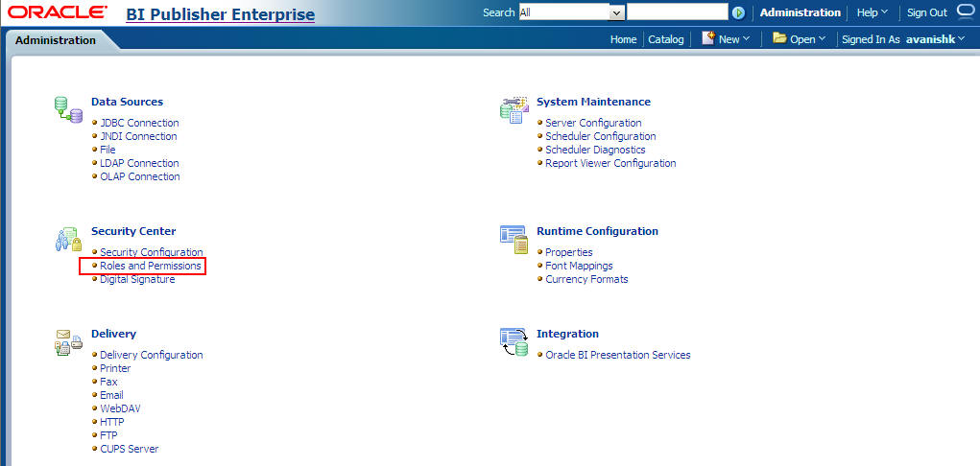Click the System Maintenance heading

(x=593, y=102)
